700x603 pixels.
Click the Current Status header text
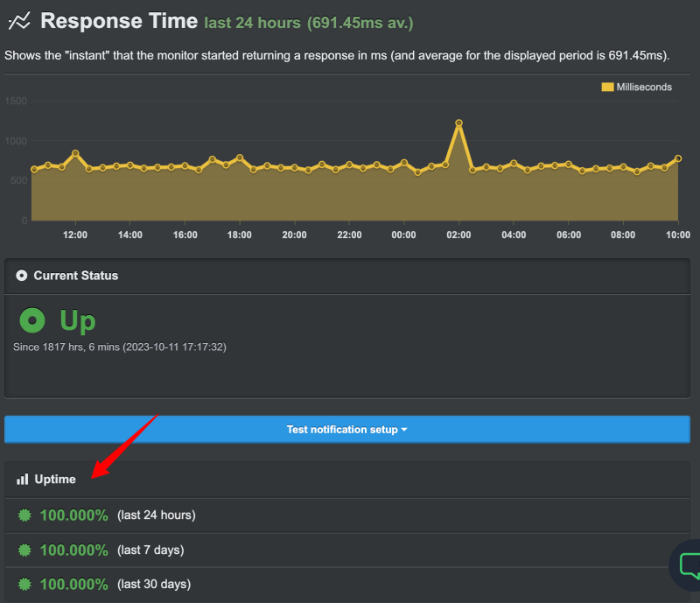[x=76, y=276]
